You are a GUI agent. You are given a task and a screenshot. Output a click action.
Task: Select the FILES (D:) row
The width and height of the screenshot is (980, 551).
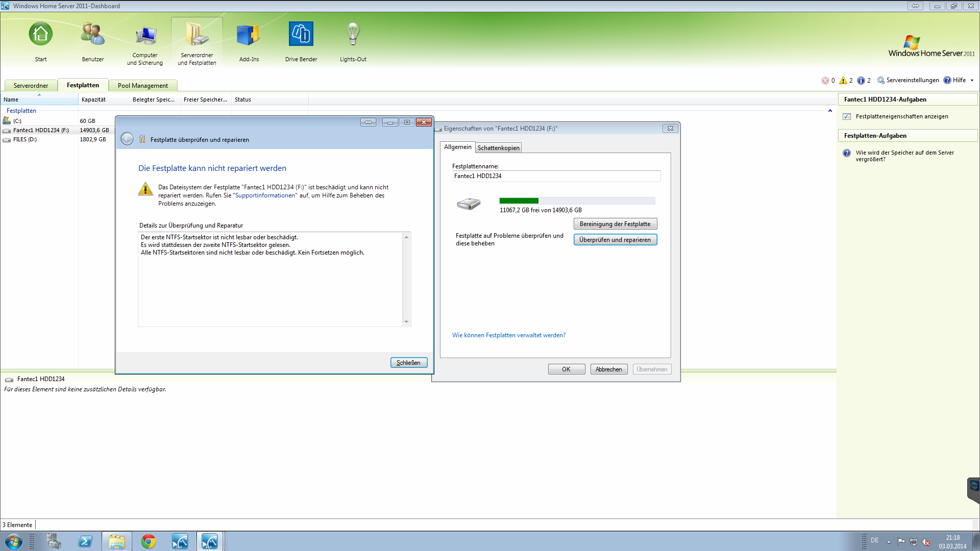tap(57, 140)
